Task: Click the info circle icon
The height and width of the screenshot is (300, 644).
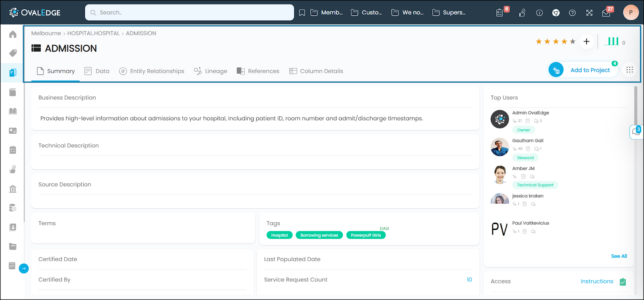Action: 539,13
